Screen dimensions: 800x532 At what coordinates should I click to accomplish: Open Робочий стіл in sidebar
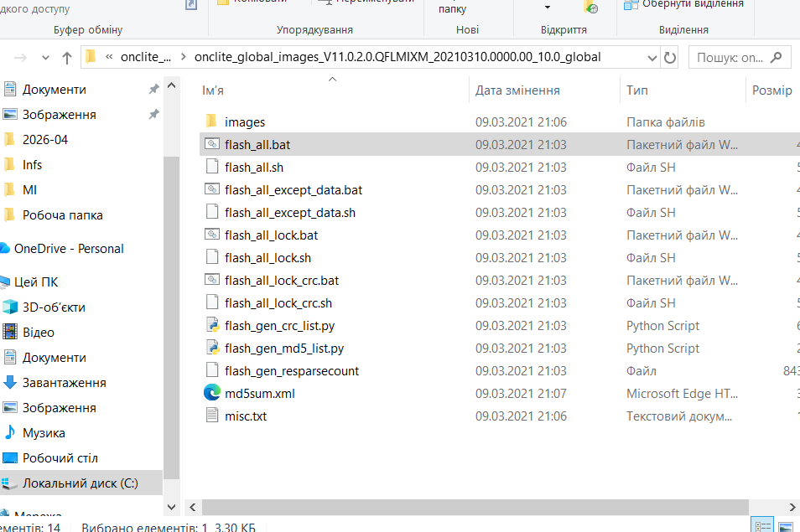[x=50, y=458]
